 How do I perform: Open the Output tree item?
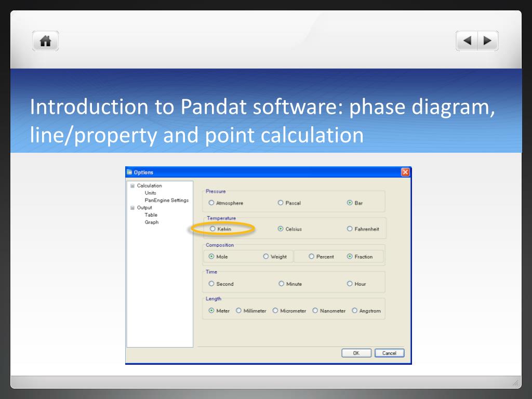point(144,208)
